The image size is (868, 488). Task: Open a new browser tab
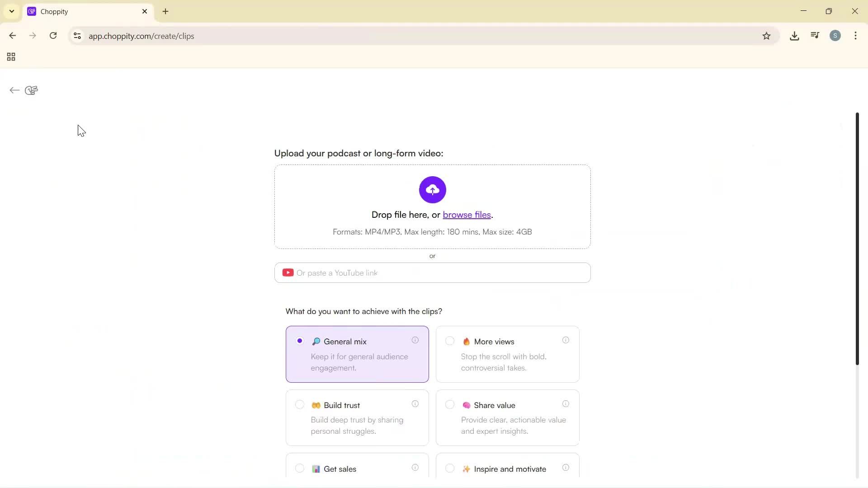click(x=165, y=11)
